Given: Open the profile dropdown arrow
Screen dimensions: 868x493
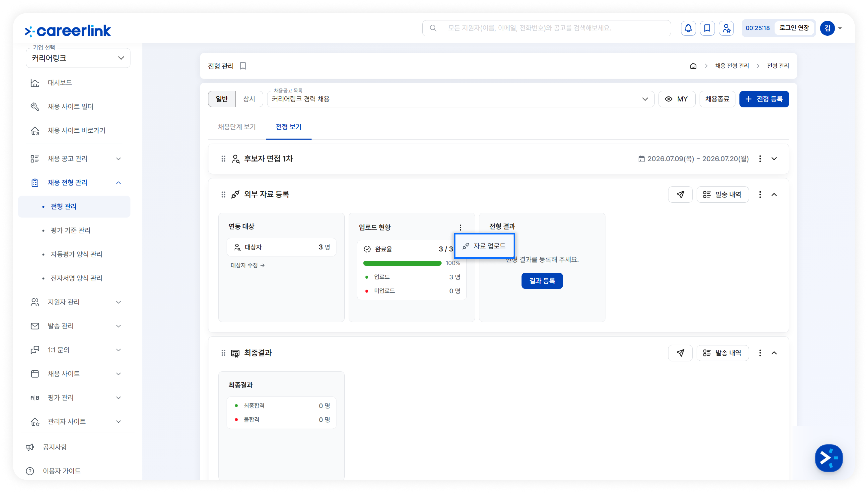Looking at the screenshot, I should click(x=840, y=28).
